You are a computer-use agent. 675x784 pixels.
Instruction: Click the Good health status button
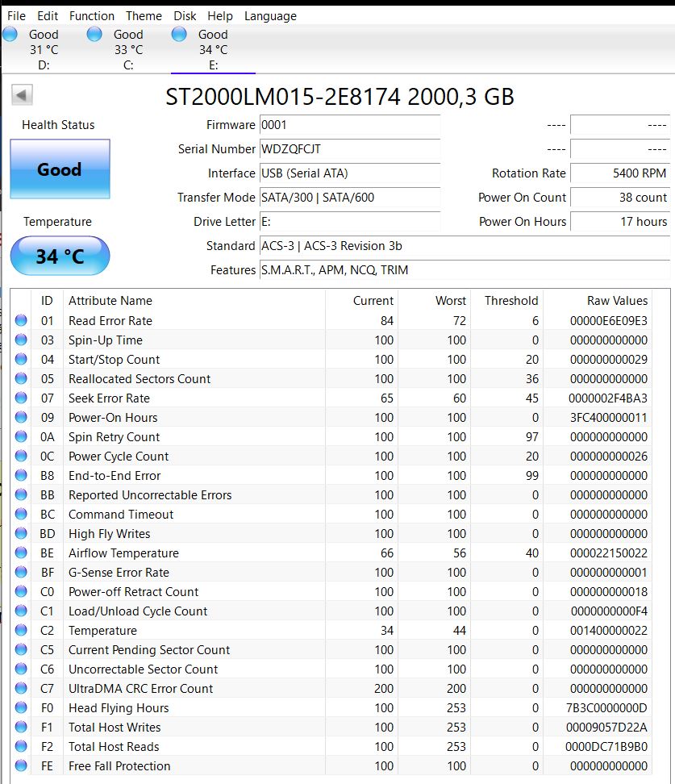[60, 169]
